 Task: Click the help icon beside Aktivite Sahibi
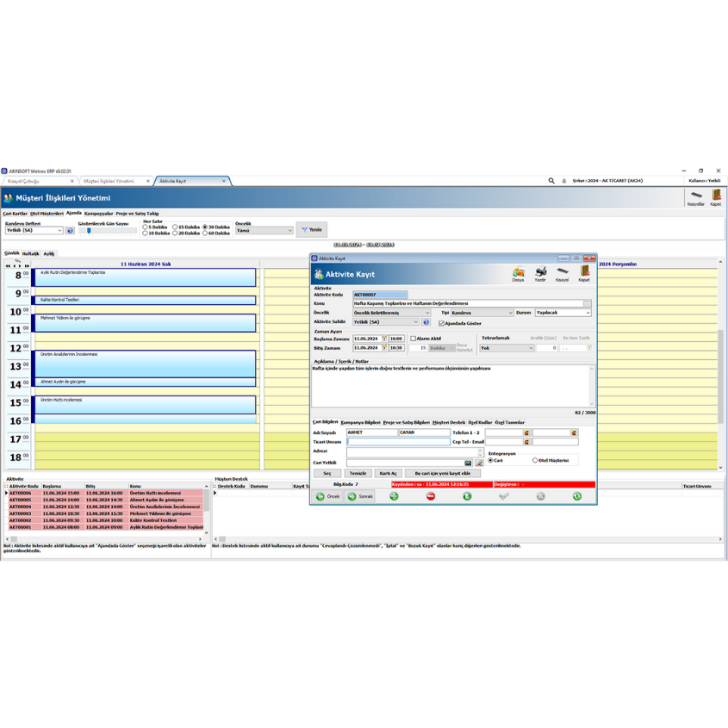click(x=426, y=322)
